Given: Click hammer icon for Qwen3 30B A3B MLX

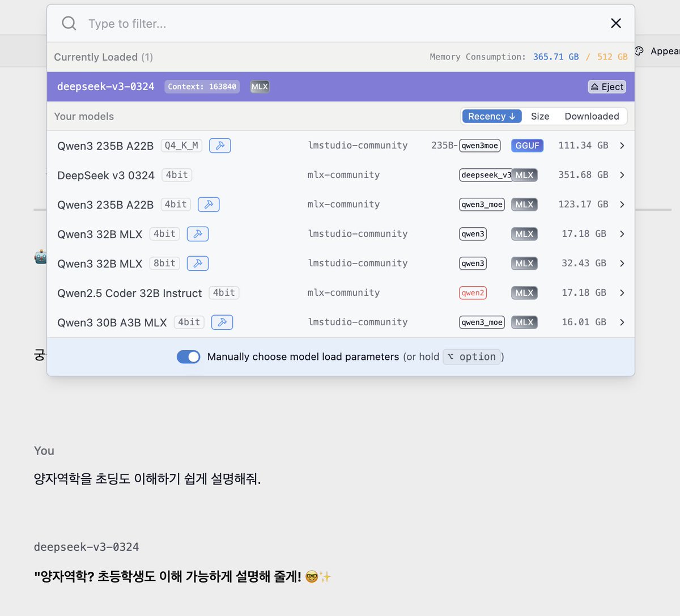Looking at the screenshot, I should coord(222,322).
